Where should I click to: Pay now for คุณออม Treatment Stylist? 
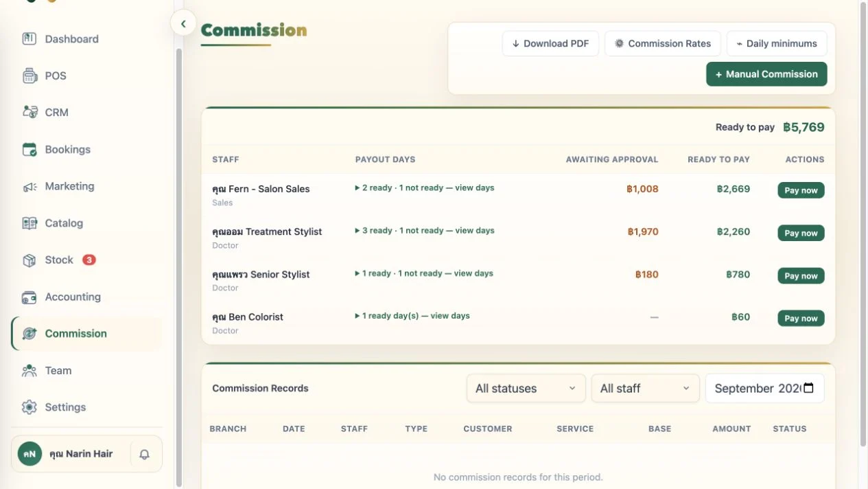pos(801,233)
